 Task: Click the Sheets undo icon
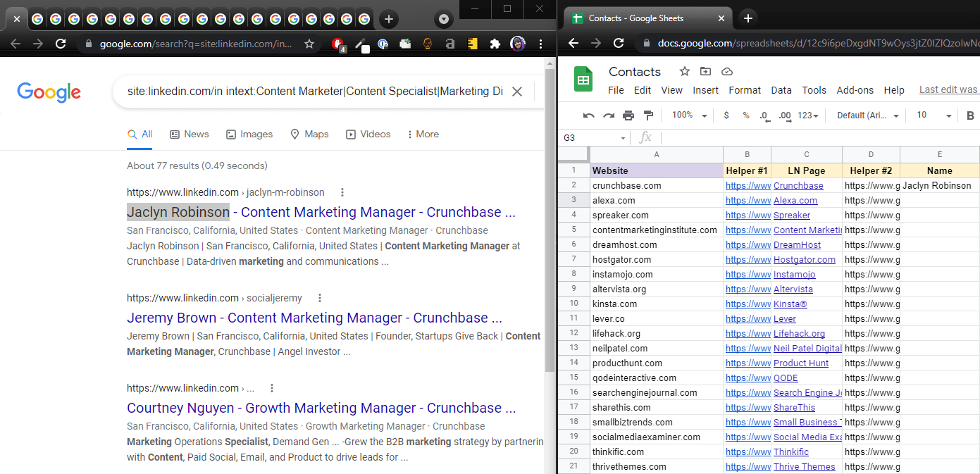[x=589, y=116]
